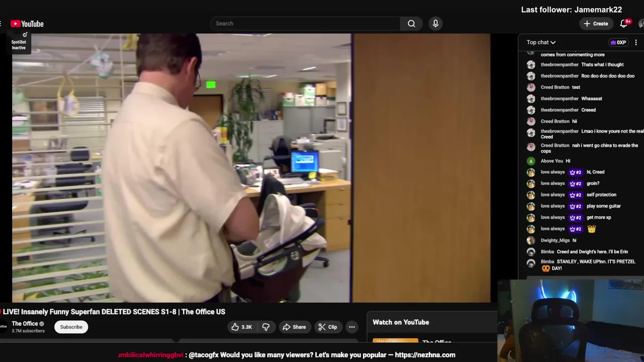This screenshot has height=362, width=644.
Task: Select 'STANLEY, WAKE UP' chat message
Action: (x=588, y=265)
